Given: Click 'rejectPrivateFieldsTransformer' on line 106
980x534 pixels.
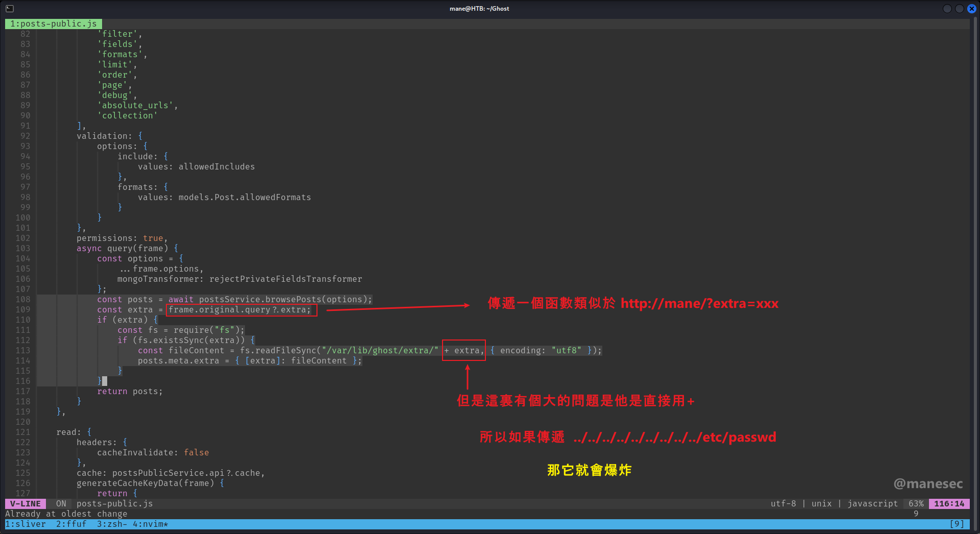Looking at the screenshot, I should coord(286,279).
